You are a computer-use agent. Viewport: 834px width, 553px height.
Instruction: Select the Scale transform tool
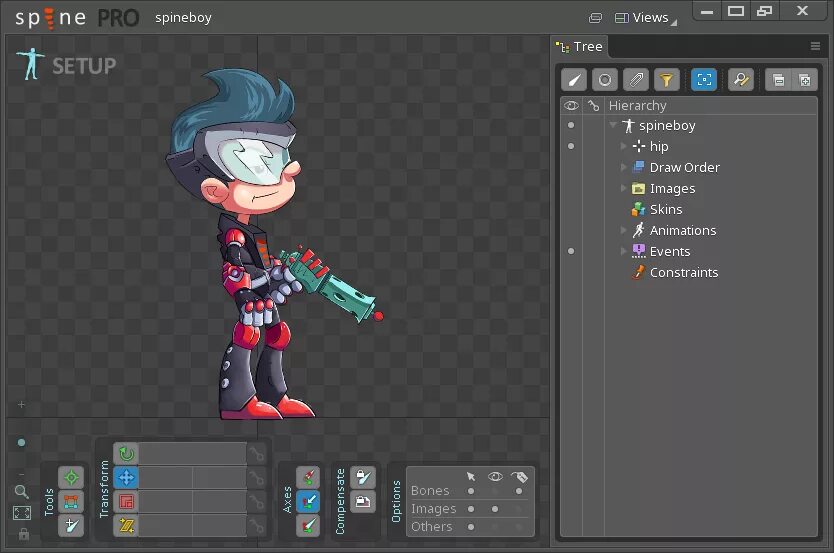[x=126, y=501]
